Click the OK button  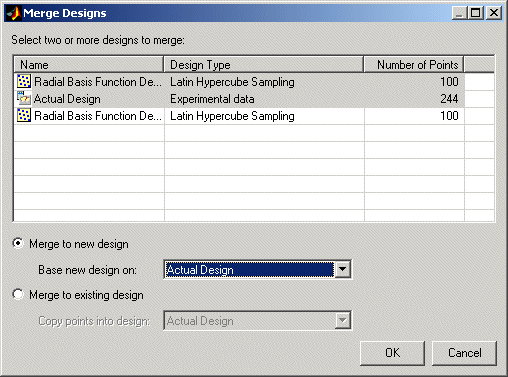pos(392,353)
